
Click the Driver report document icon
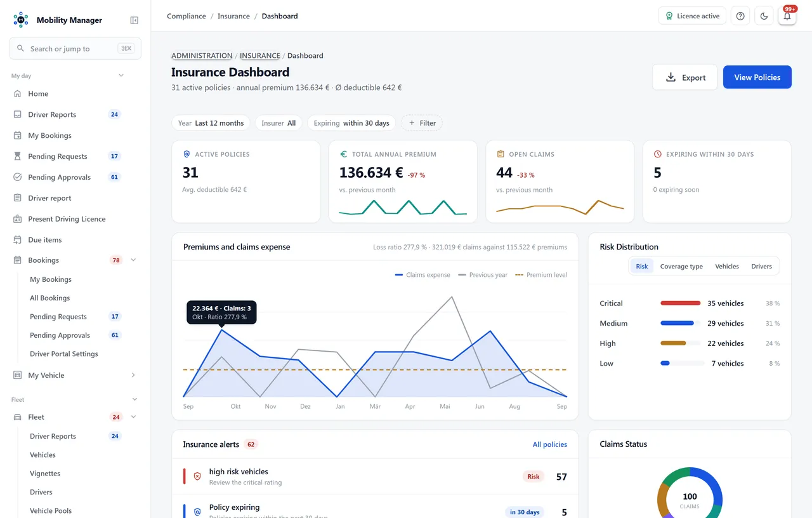(18, 198)
